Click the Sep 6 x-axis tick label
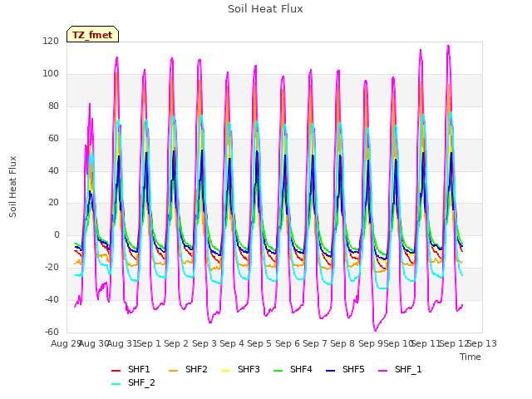This screenshot has width=532, height=399. [x=287, y=343]
